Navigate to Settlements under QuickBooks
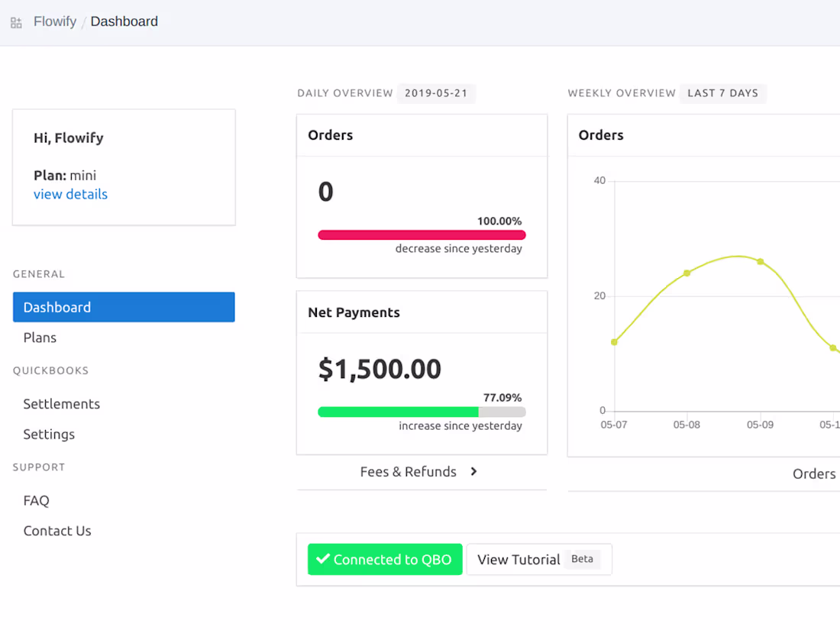Viewport: 840px width, 630px height. [61, 403]
